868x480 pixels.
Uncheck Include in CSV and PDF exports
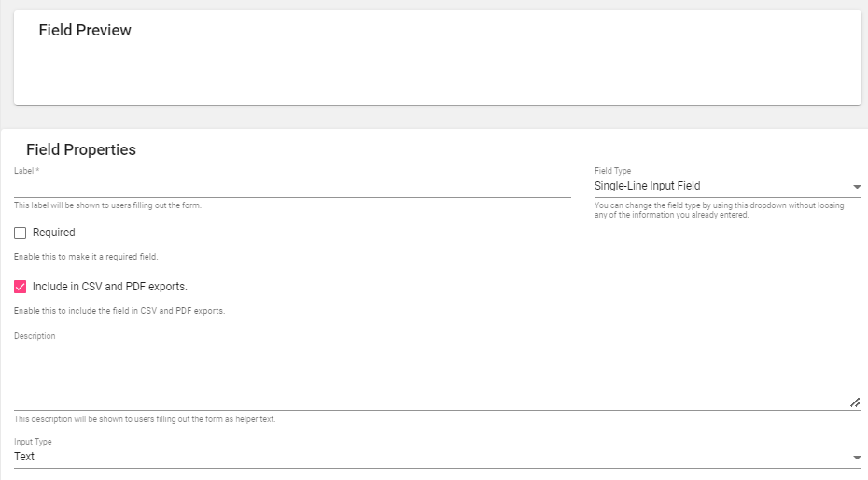[20, 287]
